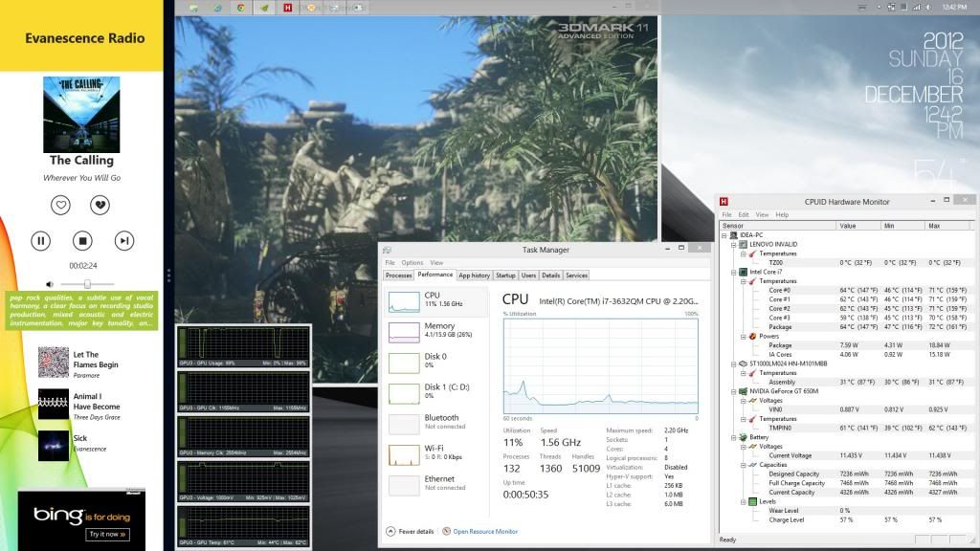Collapse the IDEA-PC tree node
980x551 pixels.
pyautogui.click(x=724, y=235)
